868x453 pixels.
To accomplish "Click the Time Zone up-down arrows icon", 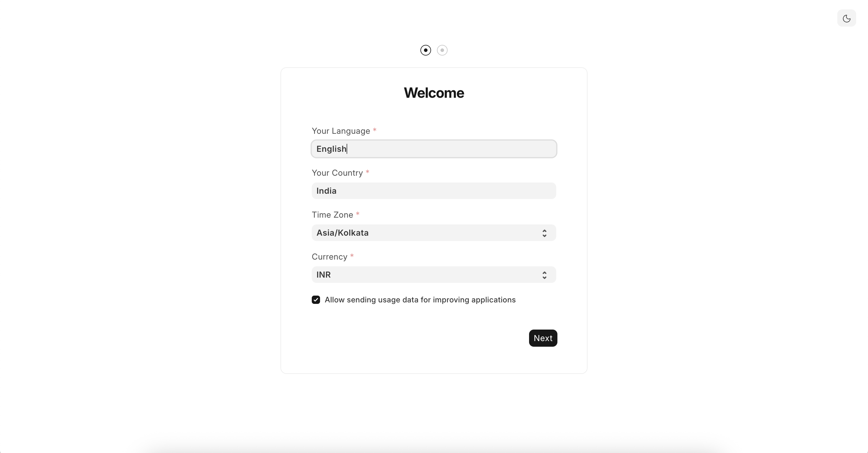I will coord(544,233).
